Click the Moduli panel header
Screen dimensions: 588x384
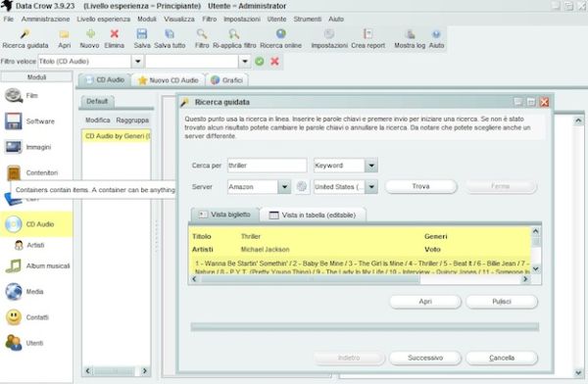tap(36, 77)
